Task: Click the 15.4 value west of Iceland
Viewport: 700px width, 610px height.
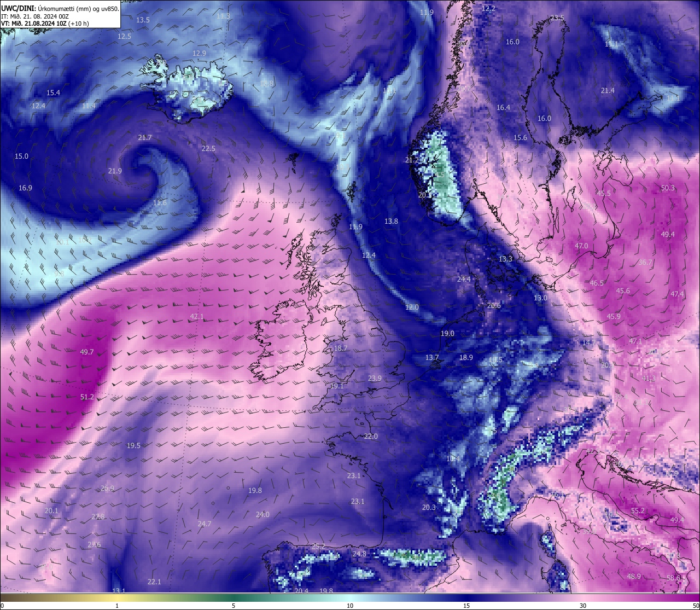Action: point(53,92)
